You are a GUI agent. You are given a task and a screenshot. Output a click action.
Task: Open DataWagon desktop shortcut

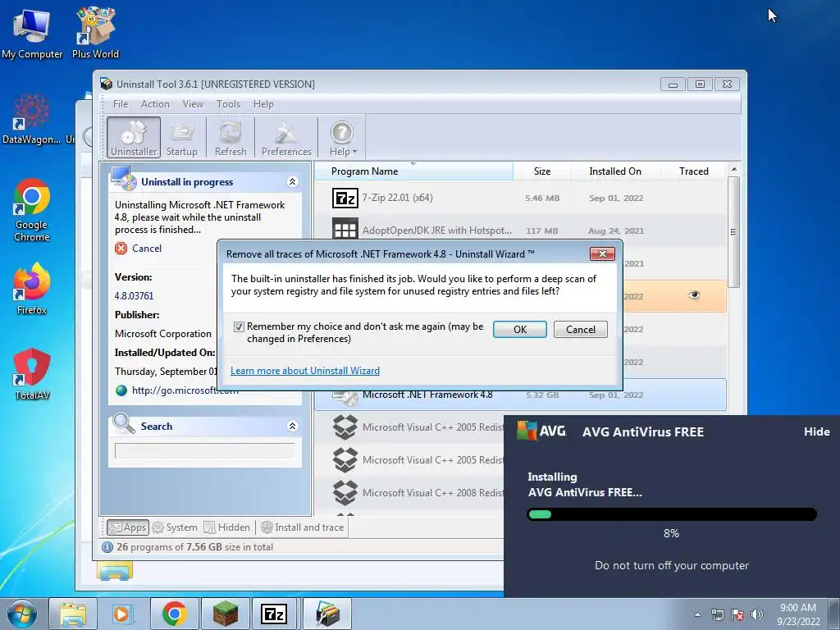click(32, 119)
